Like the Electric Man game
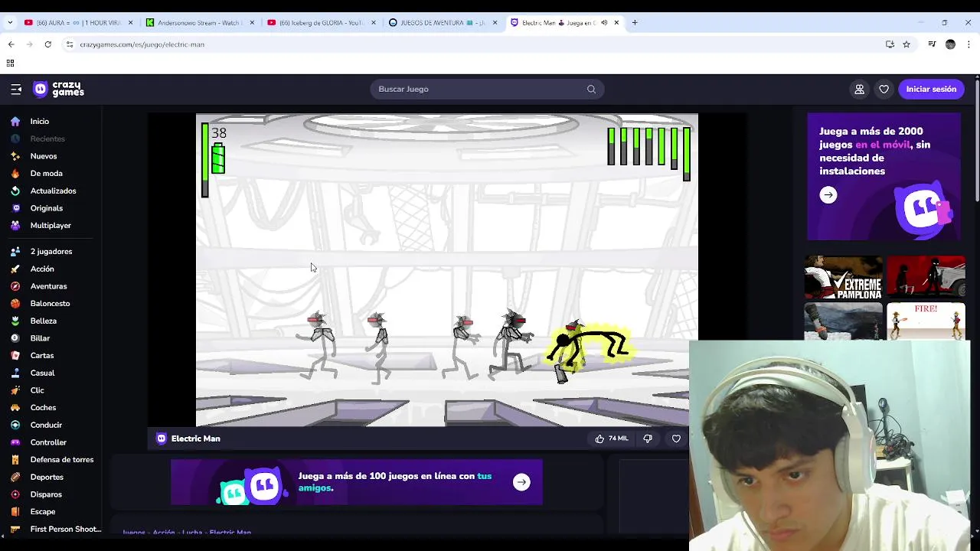This screenshot has height=551, width=980. [611, 439]
